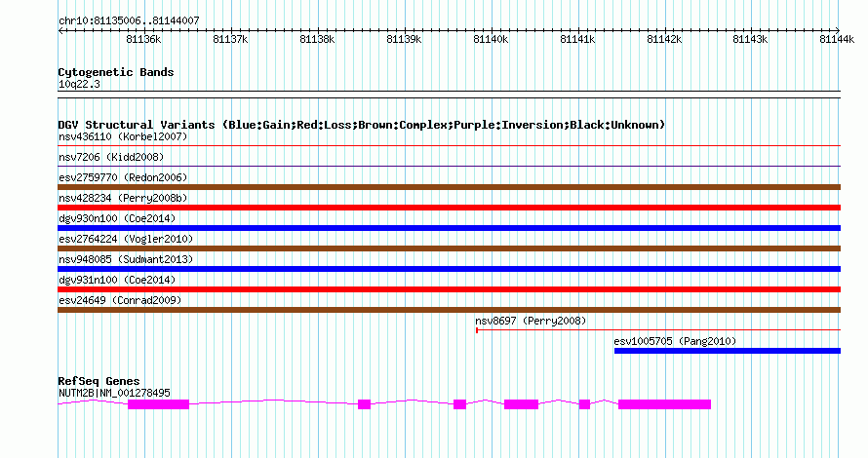Screen dimensions: 868x458
Task: Click the RefSeq Genes track title
Action: tap(99, 381)
